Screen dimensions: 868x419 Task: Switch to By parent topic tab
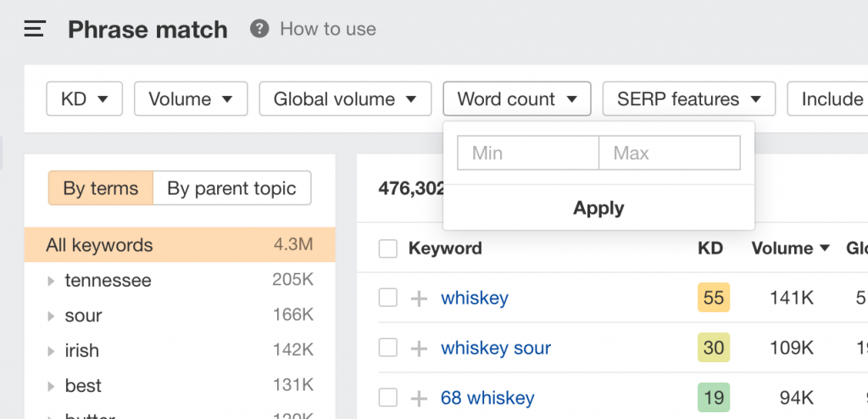(232, 188)
